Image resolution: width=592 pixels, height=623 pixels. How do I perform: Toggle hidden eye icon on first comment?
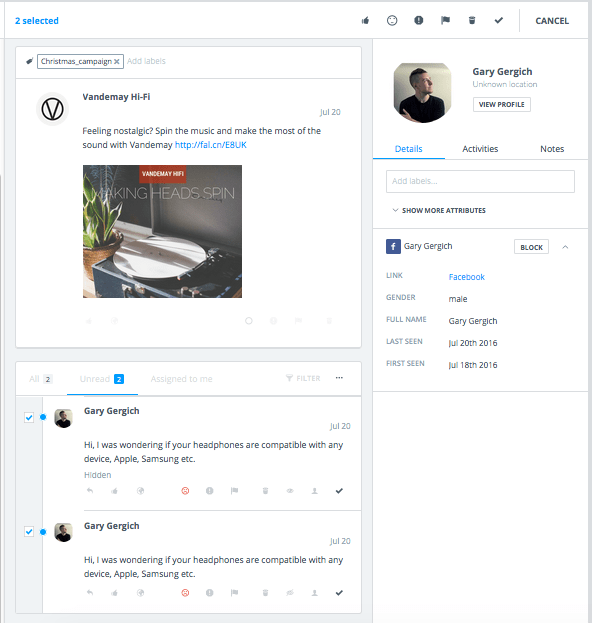[x=290, y=491]
